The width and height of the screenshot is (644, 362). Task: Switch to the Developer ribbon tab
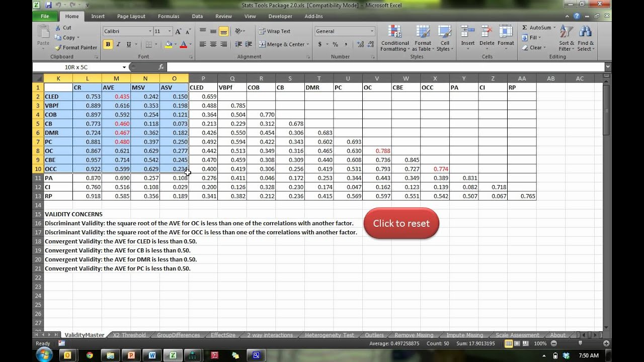(280, 16)
